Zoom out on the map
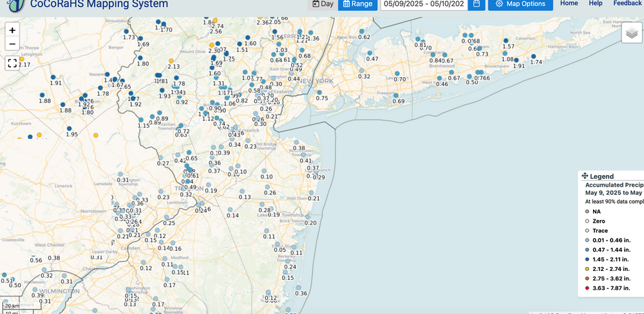Viewport: 644px width, 314px height. point(12,44)
